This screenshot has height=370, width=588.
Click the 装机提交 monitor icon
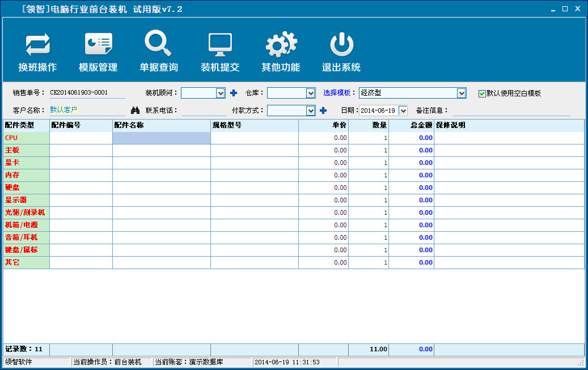[x=220, y=45]
